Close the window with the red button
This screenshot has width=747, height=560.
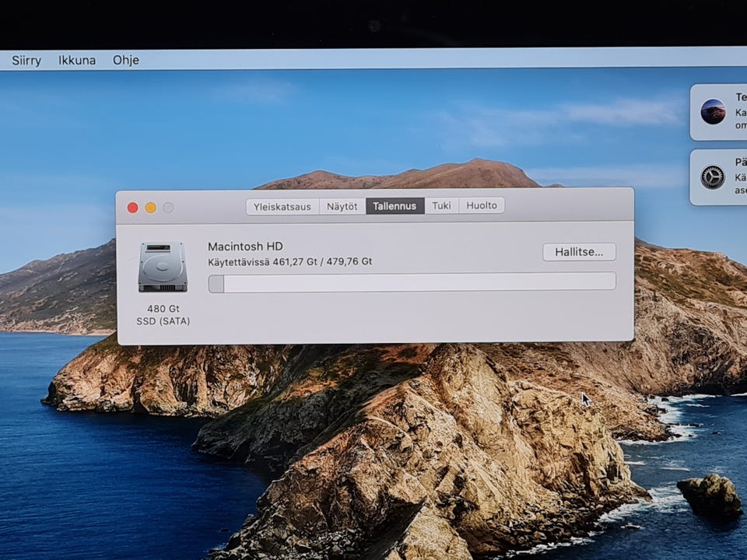[x=133, y=208]
